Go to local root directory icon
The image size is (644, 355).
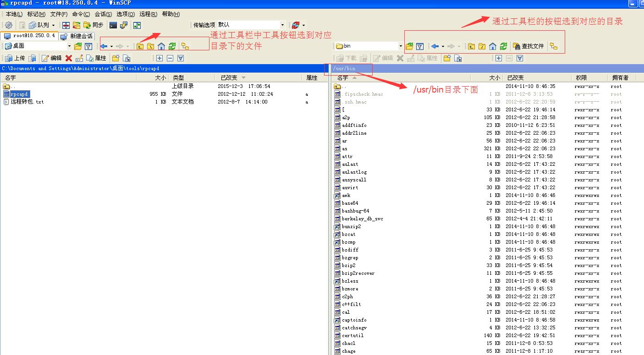150,46
